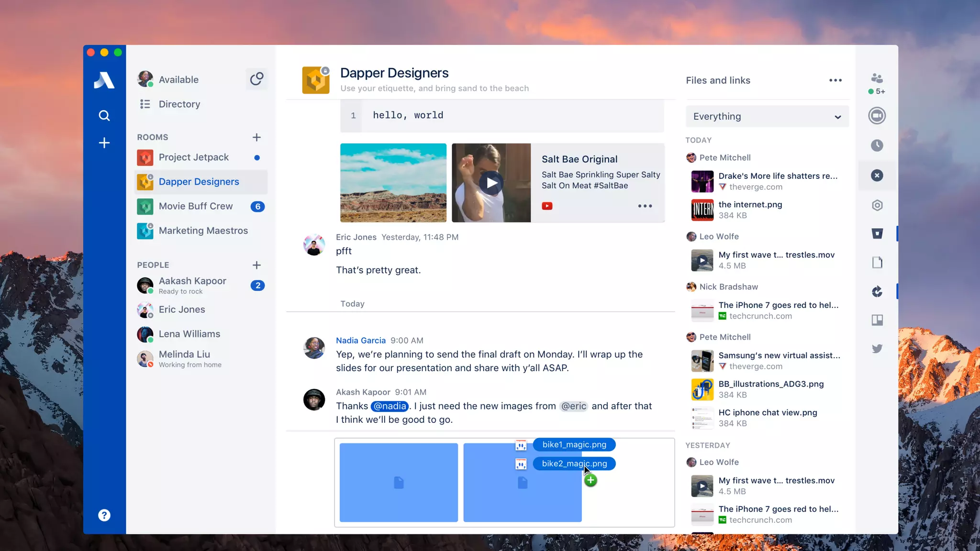The width and height of the screenshot is (980, 551).
Task: Click the files document sidebar icon
Action: [x=877, y=263]
